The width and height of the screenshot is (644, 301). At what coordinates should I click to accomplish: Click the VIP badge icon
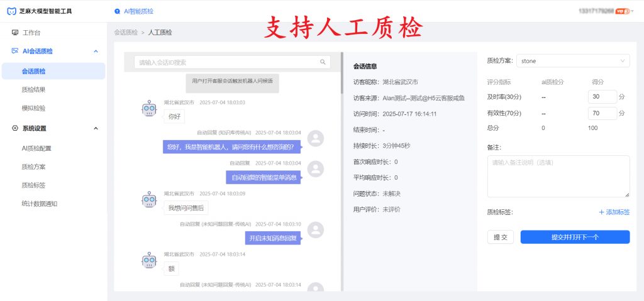coord(622,11)
